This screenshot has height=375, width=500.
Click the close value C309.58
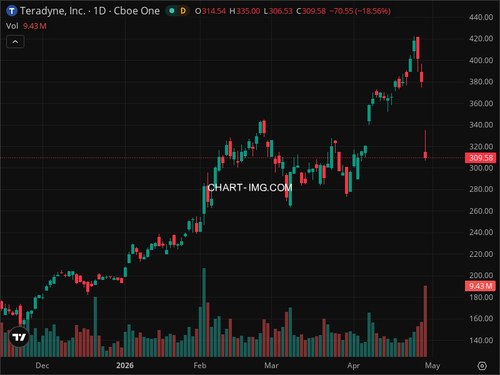point(311,11)
